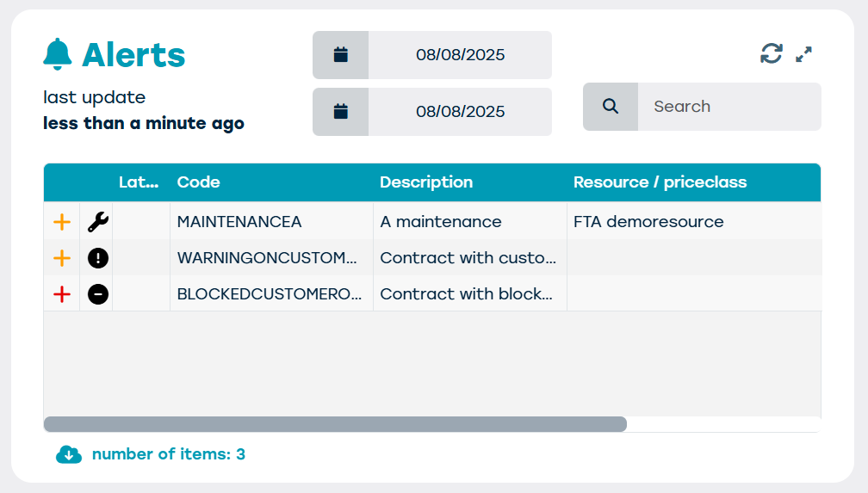The width and height of the screenshot is (868, 493).
Task: Click the exclamation warning icon
Action: point(98,258)
